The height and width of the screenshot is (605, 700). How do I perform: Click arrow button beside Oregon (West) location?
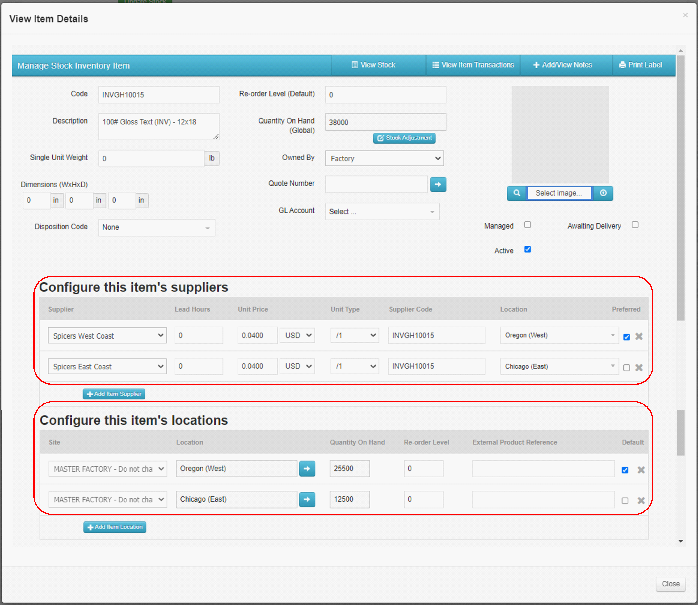307,469
